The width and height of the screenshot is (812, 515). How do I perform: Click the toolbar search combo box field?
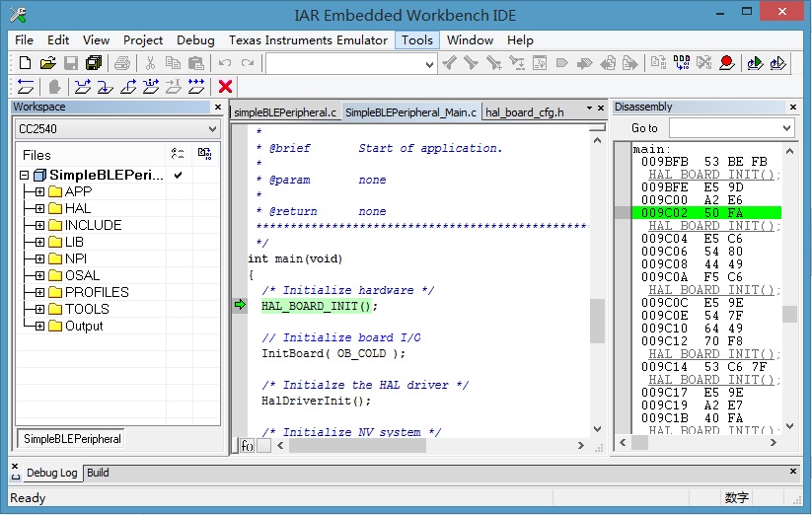tap(343, 64)
